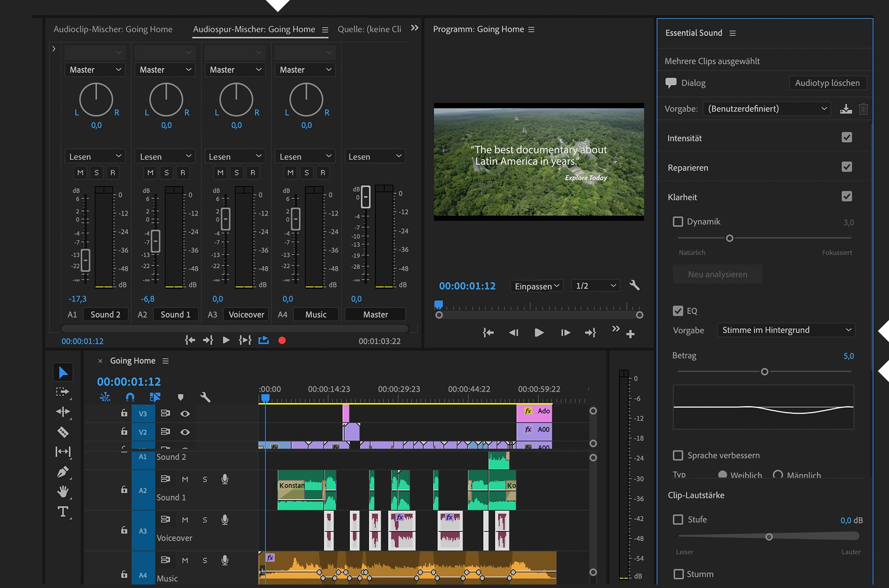The width and height of the screenshot is (889, 588).
Task: Open the Einpassen zoom level dropdown
Action: pos(536,286)
